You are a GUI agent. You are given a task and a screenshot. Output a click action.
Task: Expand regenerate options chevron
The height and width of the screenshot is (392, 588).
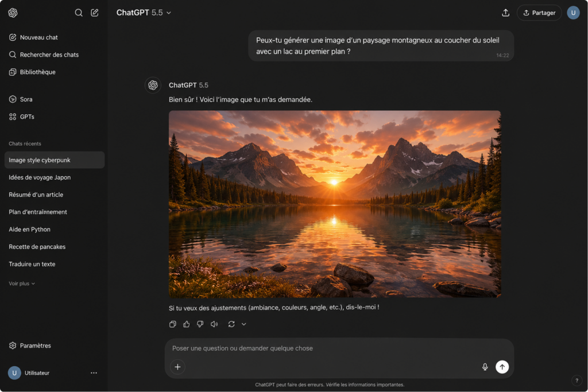pyautogui.click(x=243, y=324)
